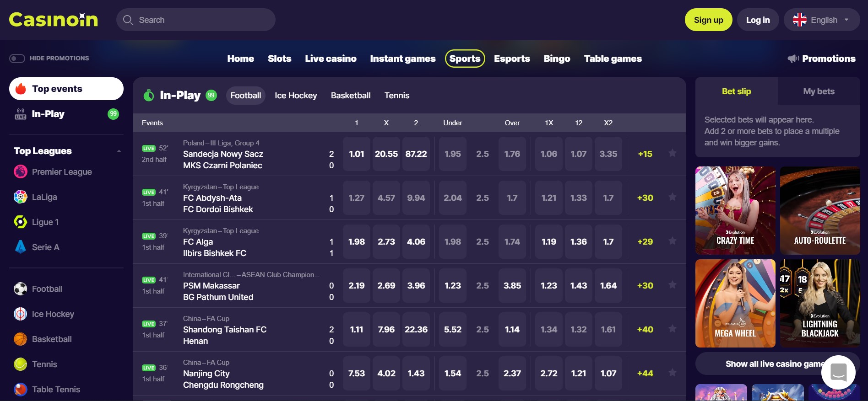Click the Tennis ball icon in sidebar

point(21,364)
